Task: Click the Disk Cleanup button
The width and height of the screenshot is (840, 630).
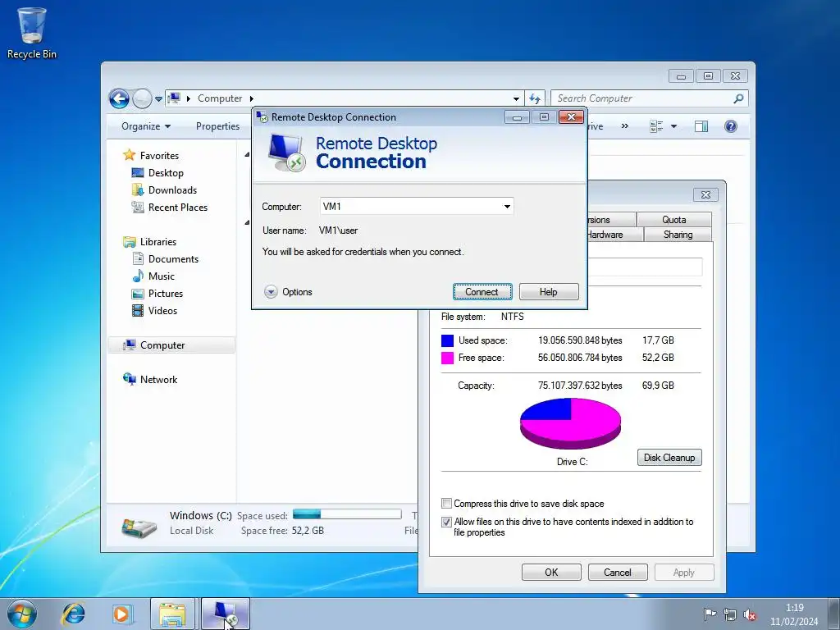Action: (669, 458)
